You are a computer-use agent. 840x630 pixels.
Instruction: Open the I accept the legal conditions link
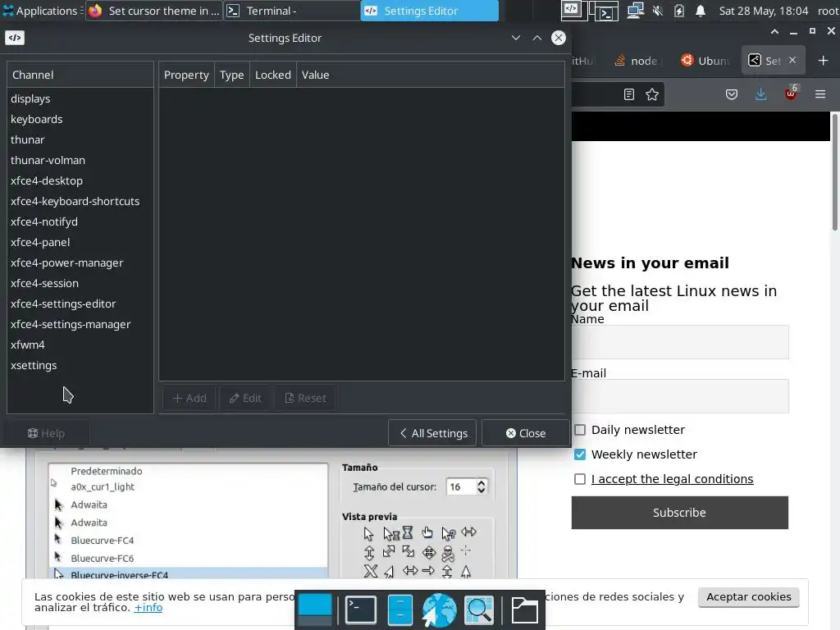[x=673, y=479]
